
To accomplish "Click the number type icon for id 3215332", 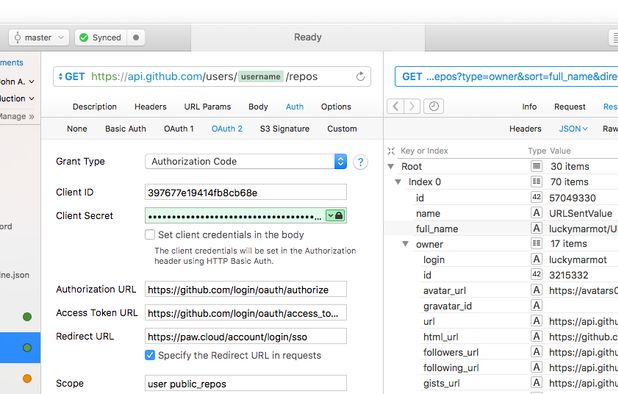I will 536,275.
